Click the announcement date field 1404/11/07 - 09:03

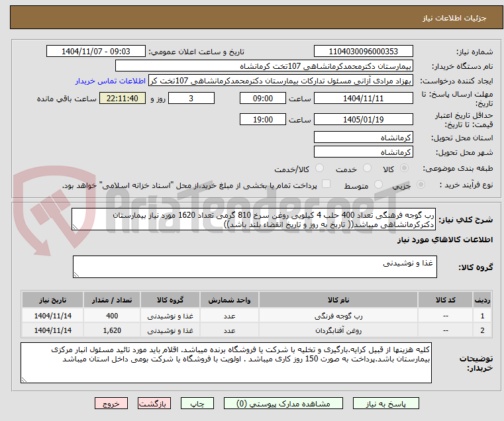(x=96, y=52)
